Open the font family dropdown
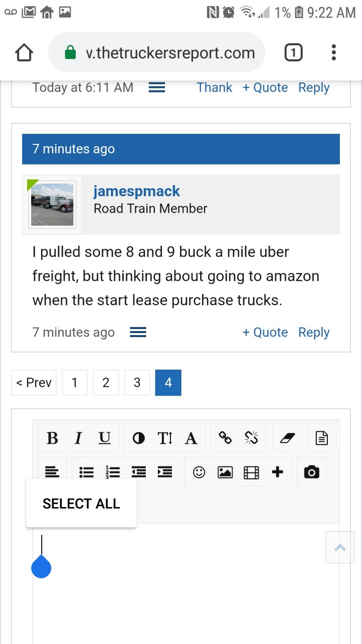The width and height of the screenshot is (362, 644). [x=191, y=438]
